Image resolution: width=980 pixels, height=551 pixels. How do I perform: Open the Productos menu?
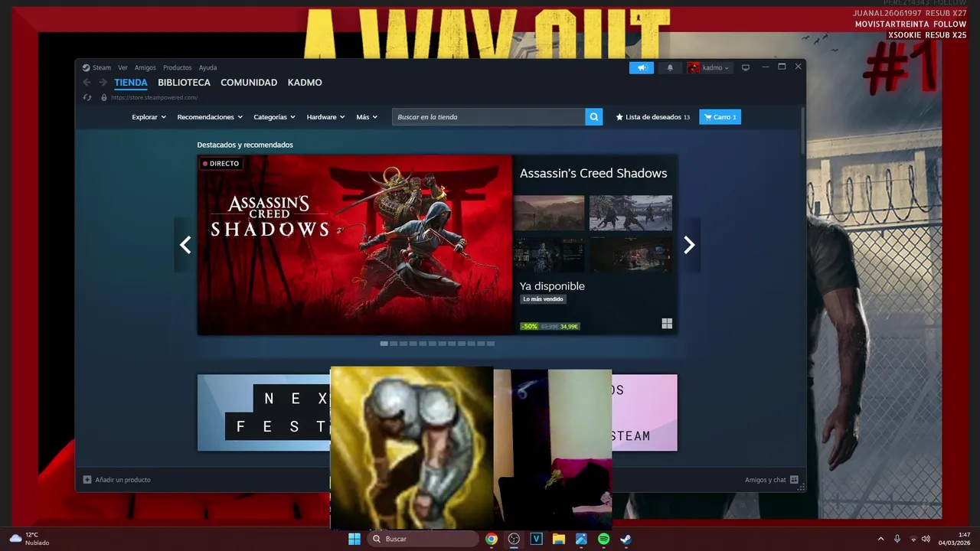[x=177, y=67]
